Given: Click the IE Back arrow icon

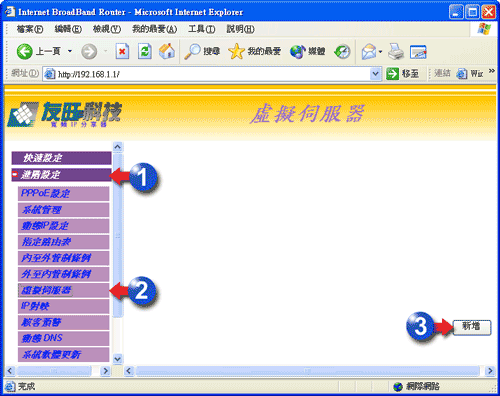Looking at the screenshot, I should 24,51.
